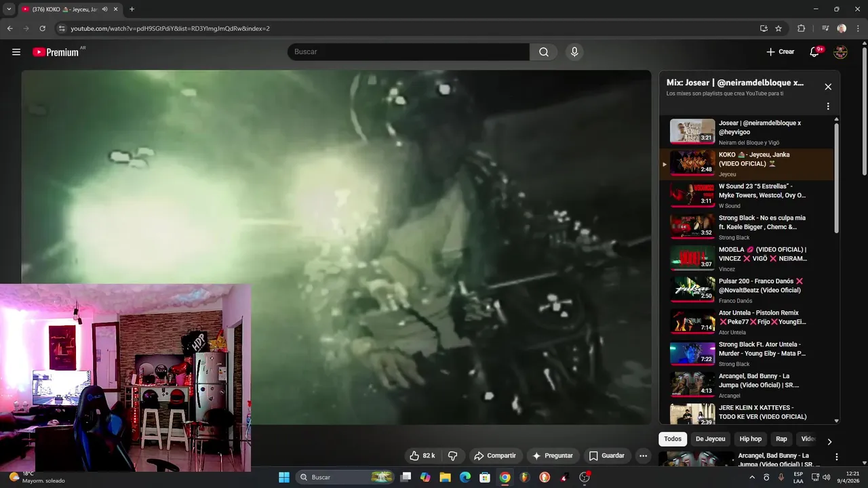The height and width of the screenshot is (488, 868).
Task: Save the video with Guardar
Action: pyautogui.click(x=607, y=455)
